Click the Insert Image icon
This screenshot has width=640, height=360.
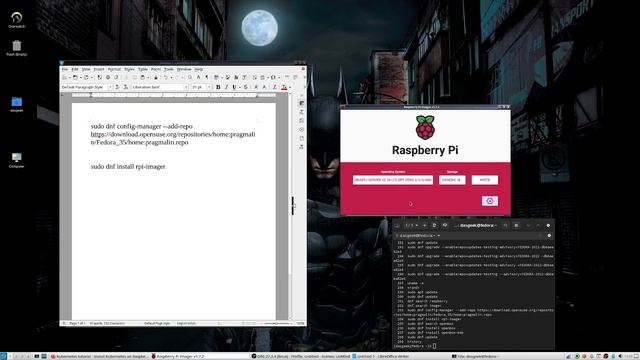[227, 77]
